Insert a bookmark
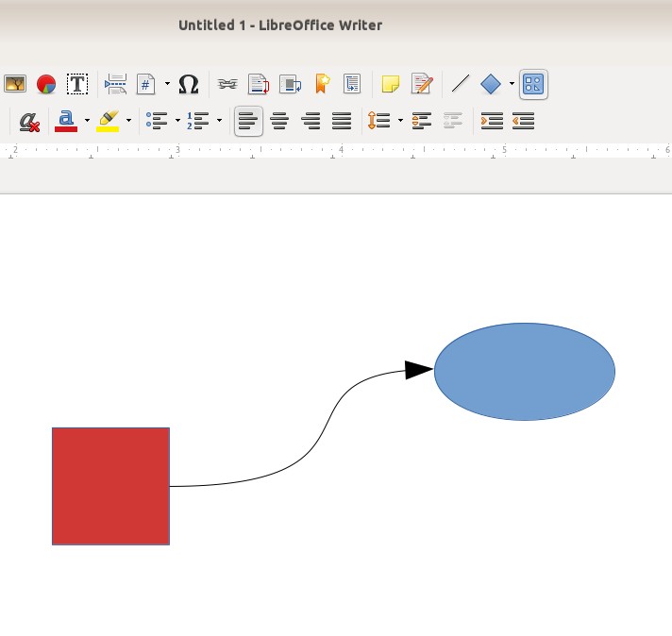This screenshot has height=636, width=672. coord(322,84)
